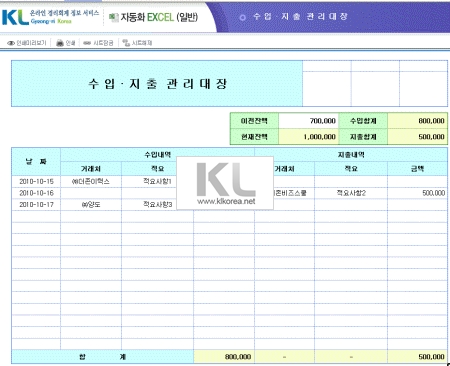Click the 자동화 EXCEL (일반) header text
Viewport: 450px width, 366px height.
[159, 17]
